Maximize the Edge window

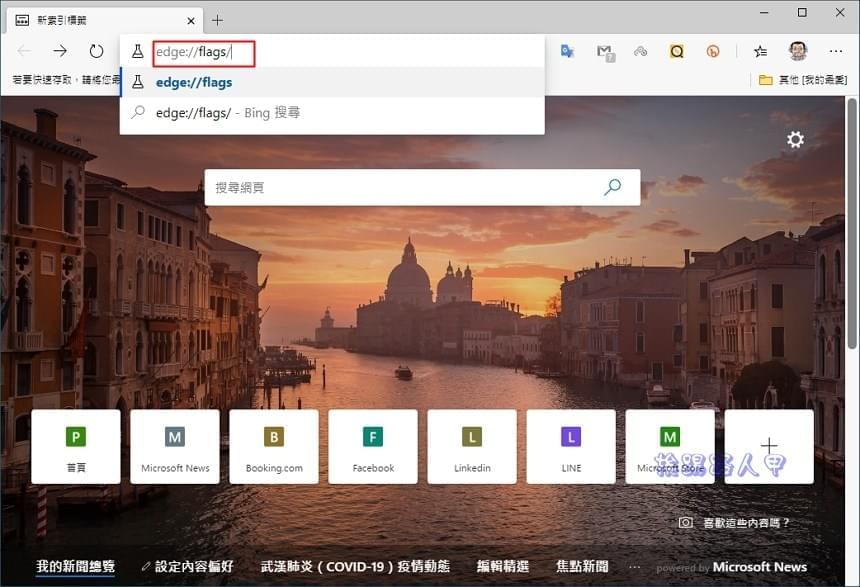coord(802,13)
